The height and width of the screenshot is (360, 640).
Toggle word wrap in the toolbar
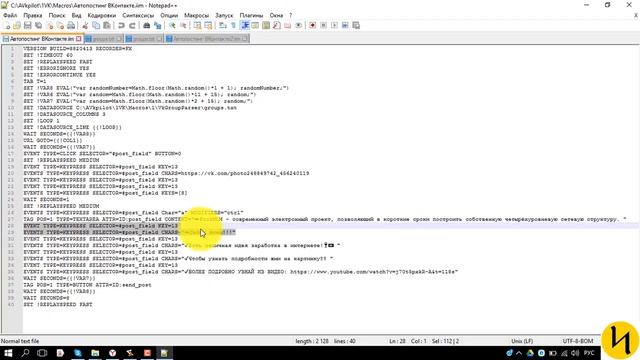[222, 25]
